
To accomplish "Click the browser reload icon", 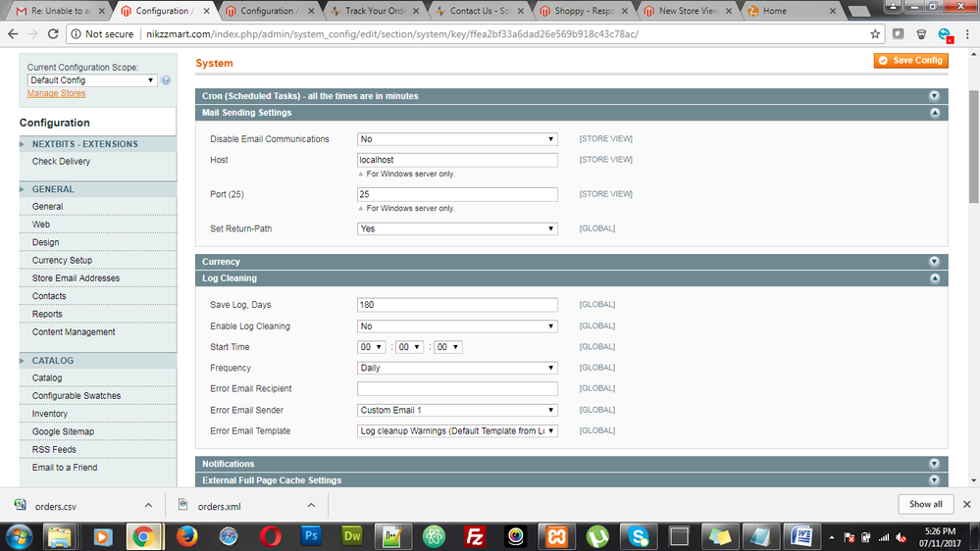I will pyautogui.click(x=53, y=33).
